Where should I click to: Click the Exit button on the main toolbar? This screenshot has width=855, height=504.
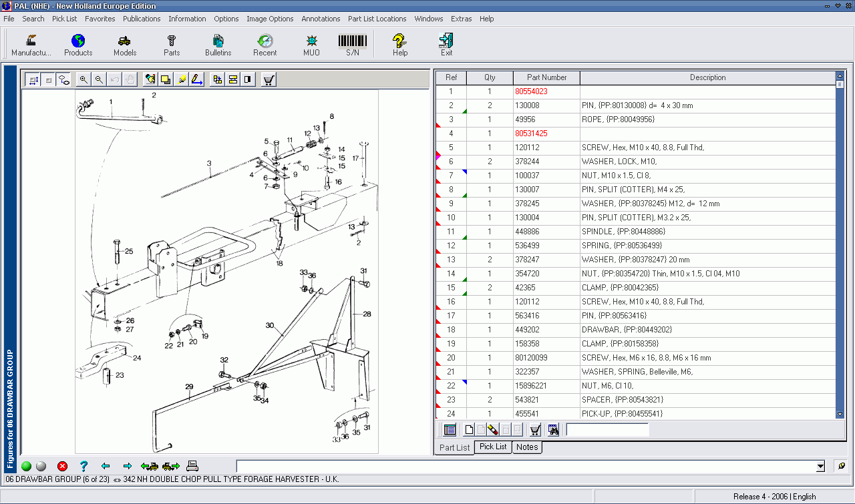446,44
